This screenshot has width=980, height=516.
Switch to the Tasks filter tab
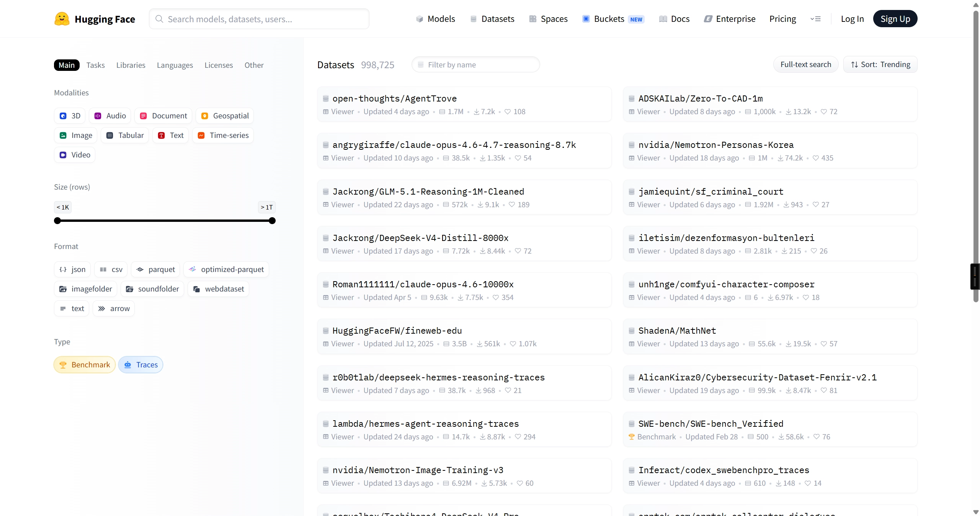tap(95, 65)
